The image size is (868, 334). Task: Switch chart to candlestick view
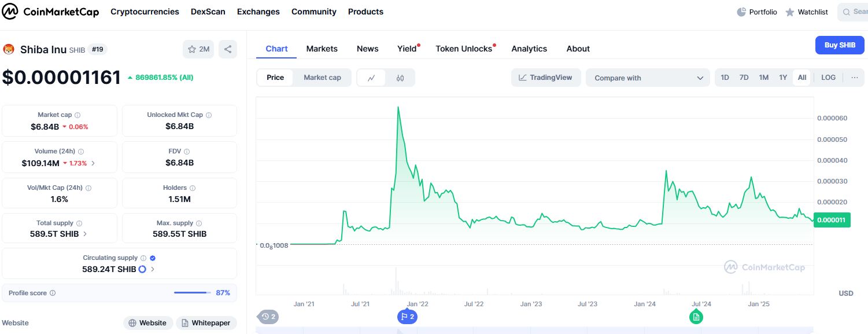400,78
